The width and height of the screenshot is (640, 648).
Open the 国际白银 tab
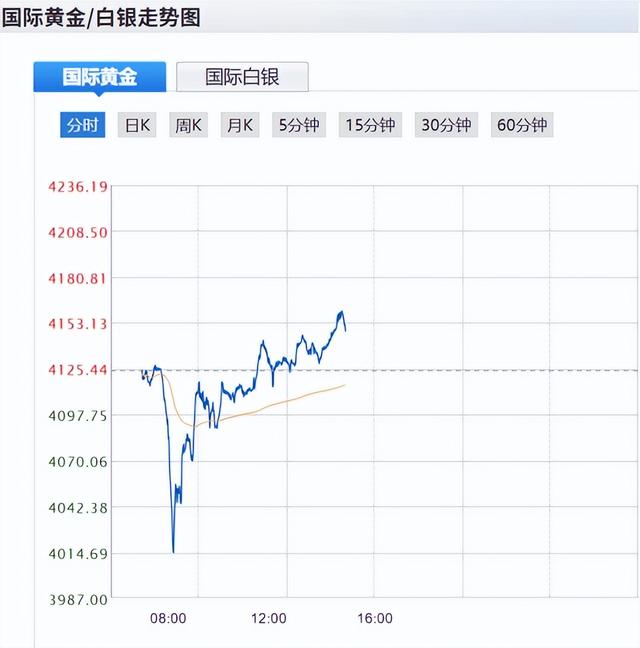pos(242,77)
